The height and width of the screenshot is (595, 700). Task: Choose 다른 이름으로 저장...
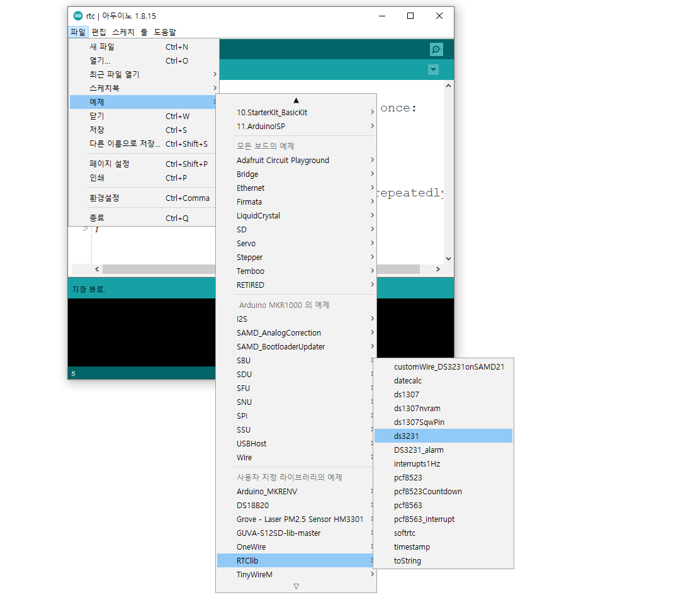[144, 144]
